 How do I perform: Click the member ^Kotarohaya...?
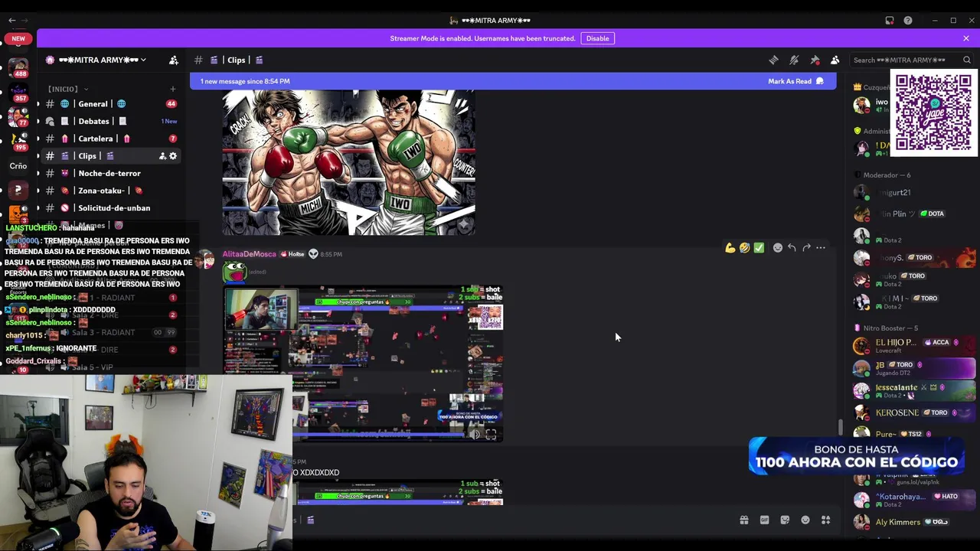(911, 500)
